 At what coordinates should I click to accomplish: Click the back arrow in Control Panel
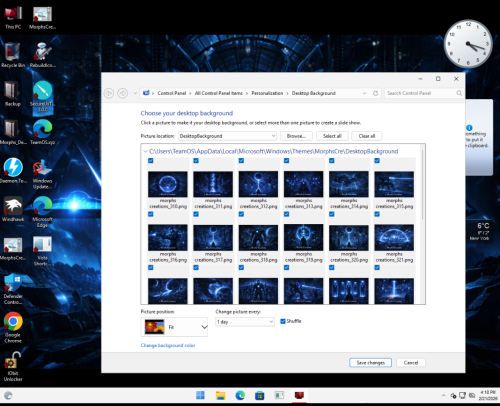(x=109, y=93)
